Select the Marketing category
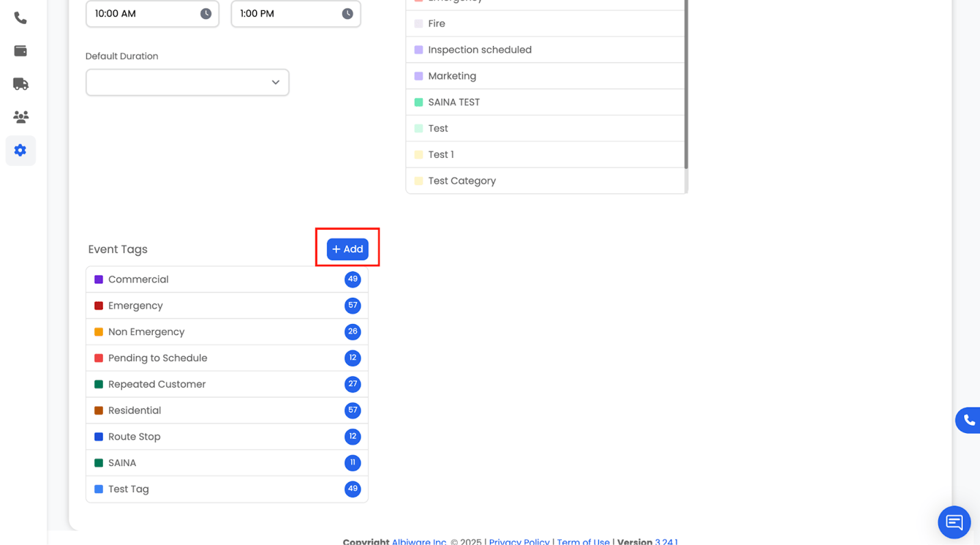 [545, 76]
